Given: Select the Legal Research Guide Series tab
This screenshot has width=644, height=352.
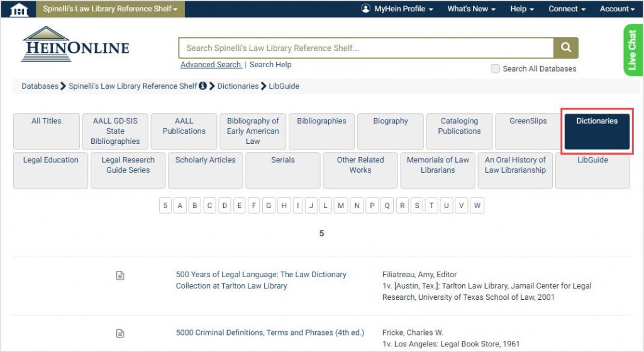Looking at the screenshot, I should [128, 170].
